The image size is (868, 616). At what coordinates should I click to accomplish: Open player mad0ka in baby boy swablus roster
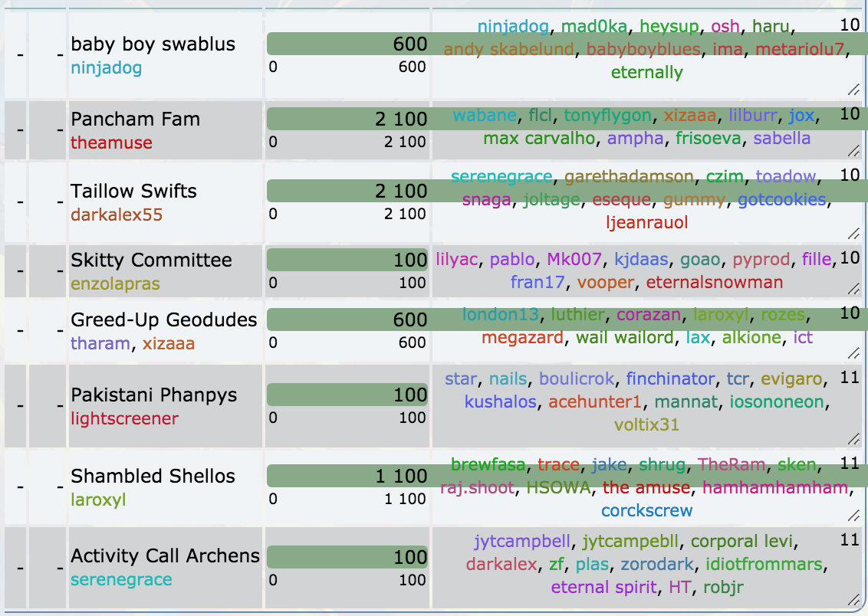click(594, 26)
